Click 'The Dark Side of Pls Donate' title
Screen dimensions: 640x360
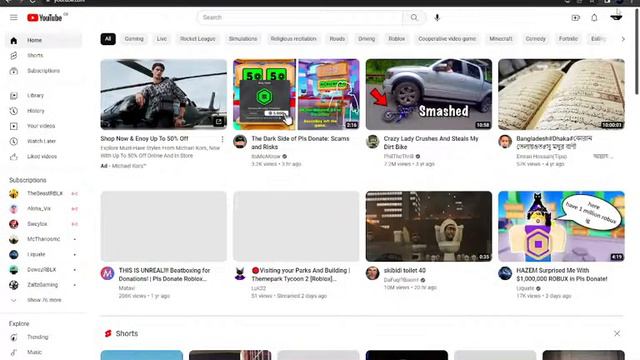pos(300,143)
